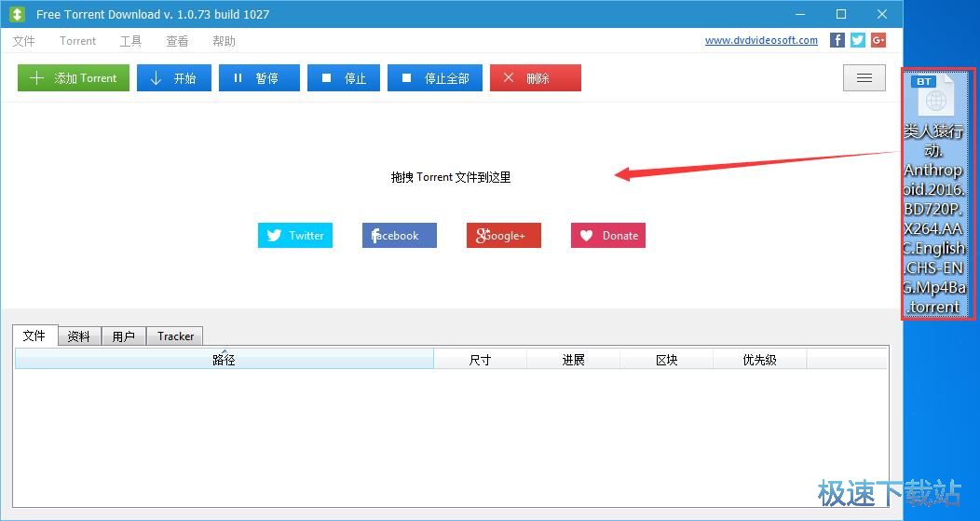The height and width of the screenshot is (521, 980).
Task: Switch to the 用户 tab
Action: tap(124, 336)
